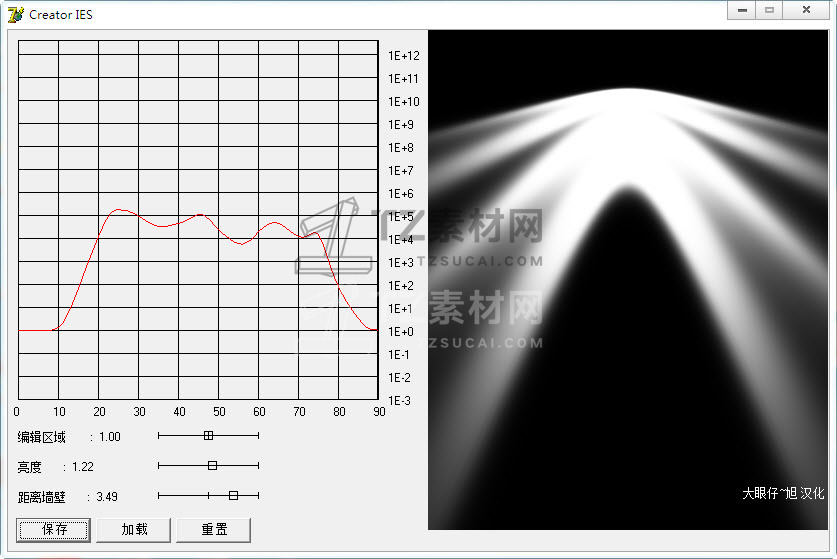Click the 亮度 brightness slider handle
The width and height of the screenshot is (837, 559).
coord(212,466)
